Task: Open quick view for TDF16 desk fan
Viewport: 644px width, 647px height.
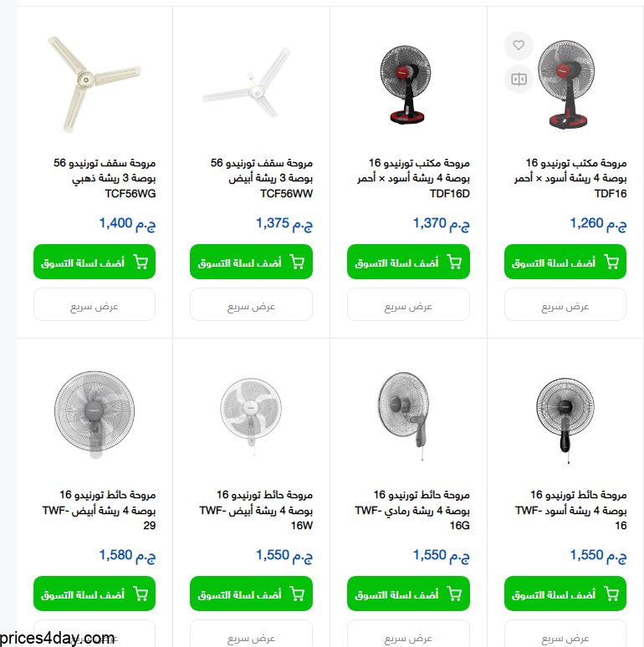Action: coord(565,304)
